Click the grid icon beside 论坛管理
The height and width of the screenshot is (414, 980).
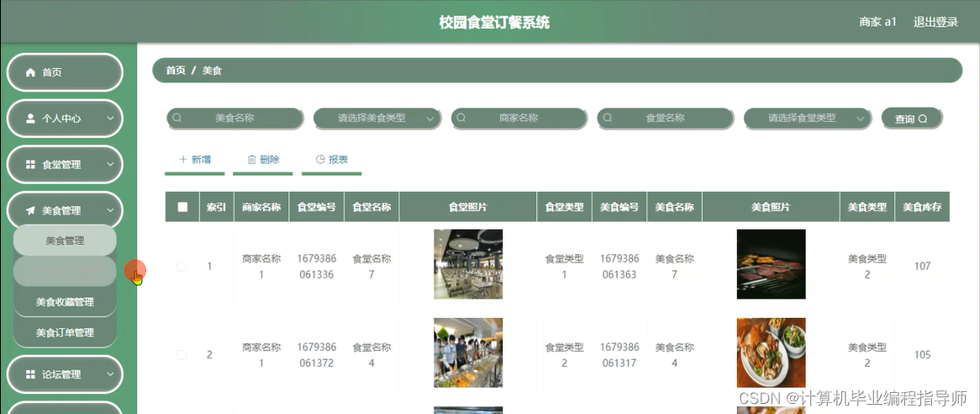30,374
